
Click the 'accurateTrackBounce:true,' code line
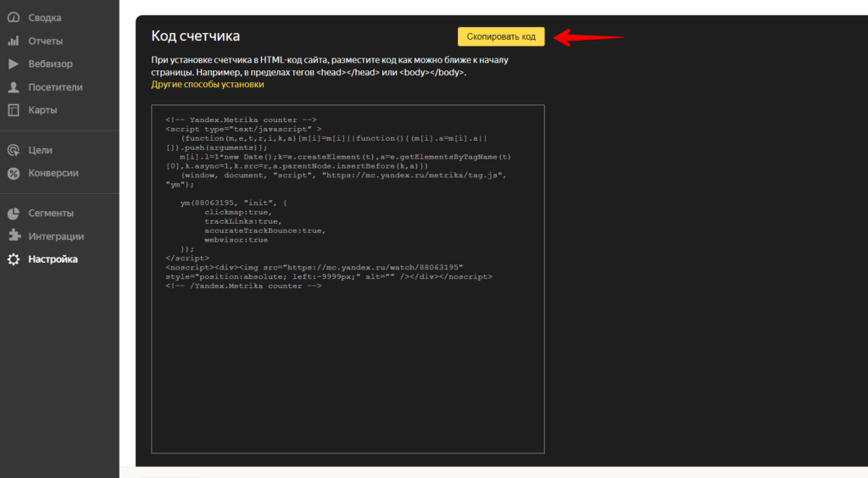point(265,231)
